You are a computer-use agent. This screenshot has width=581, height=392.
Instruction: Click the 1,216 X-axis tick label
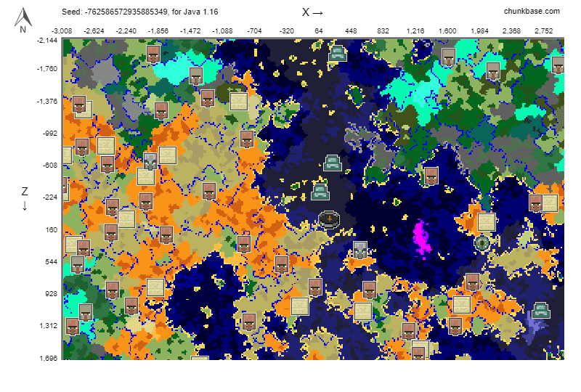tap(415, 31)
